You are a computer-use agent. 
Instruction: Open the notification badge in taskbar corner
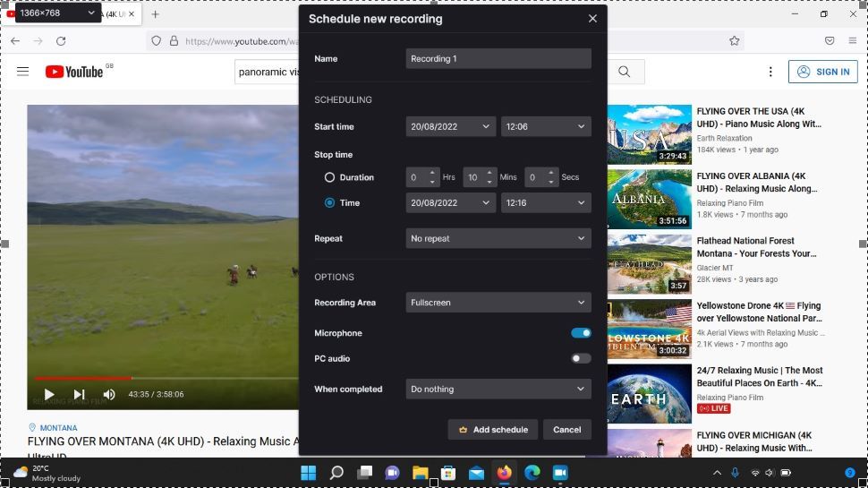pos(850,473)
